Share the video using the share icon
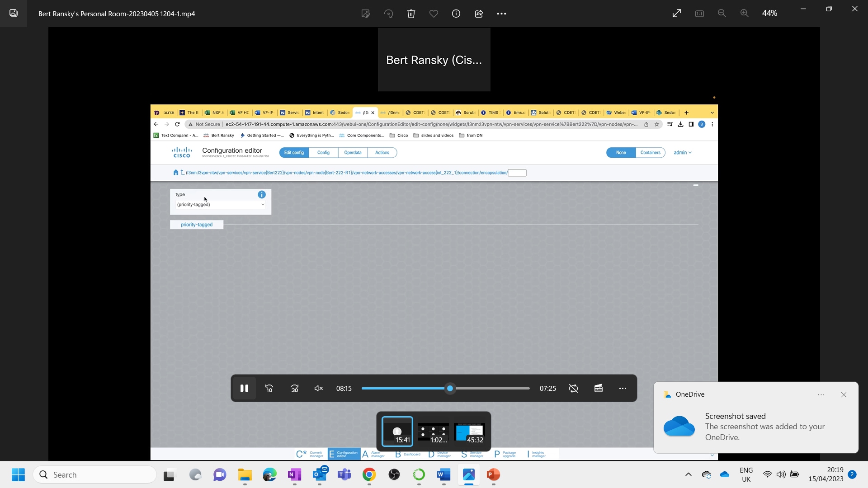The image size is (868, 488). pos(479,14)
